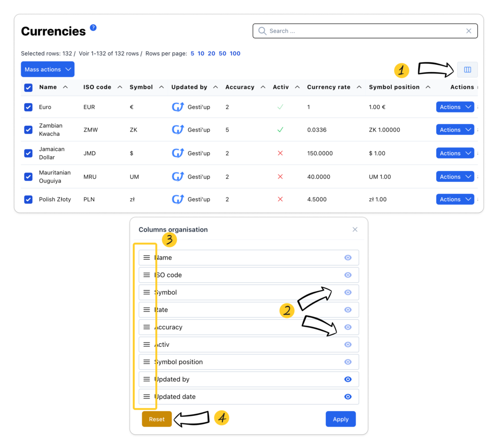Click the drag handle beside Symbol position

pos(147,362)
